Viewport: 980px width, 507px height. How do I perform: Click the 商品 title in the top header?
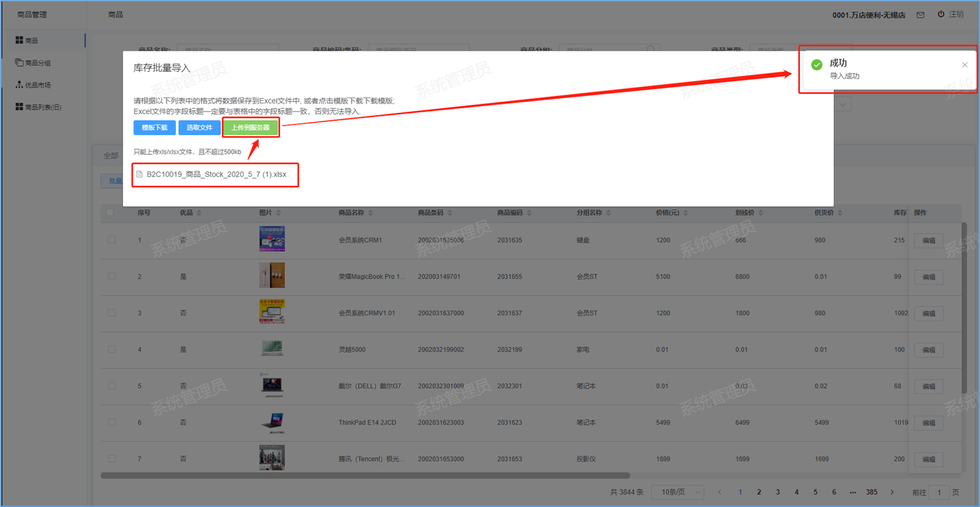click(116, 14)
